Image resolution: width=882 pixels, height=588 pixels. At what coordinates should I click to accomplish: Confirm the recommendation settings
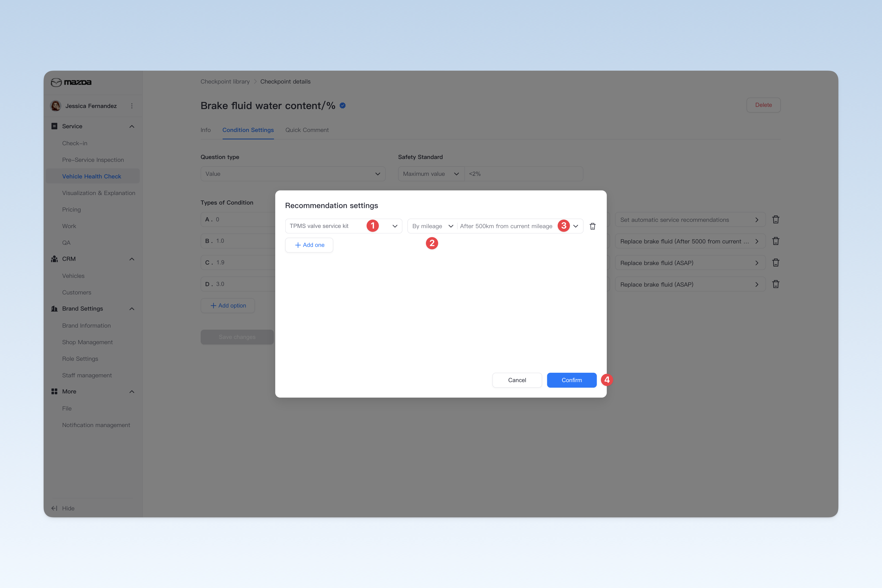click(x=571, y=380)
